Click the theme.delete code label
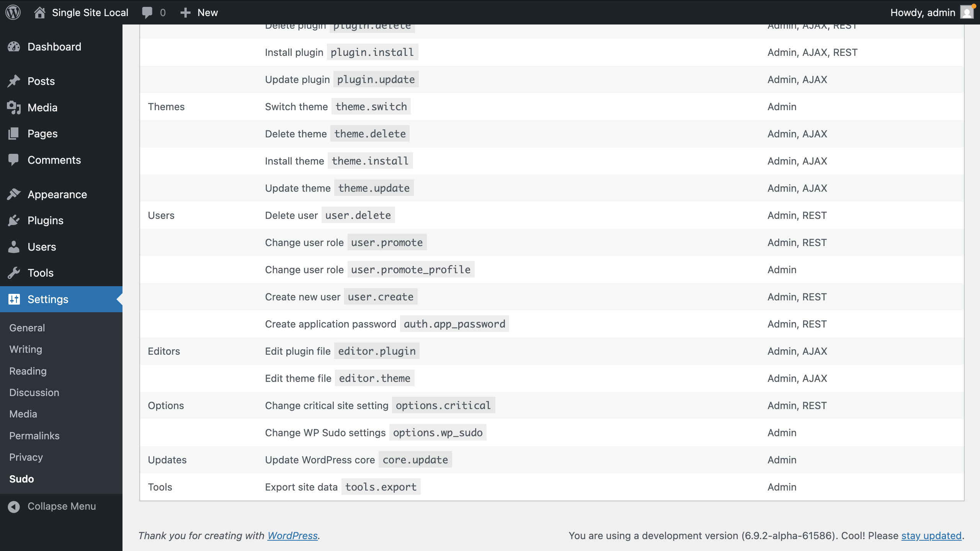The width and height of the screenshot is (980, 551). coord(370,134)
